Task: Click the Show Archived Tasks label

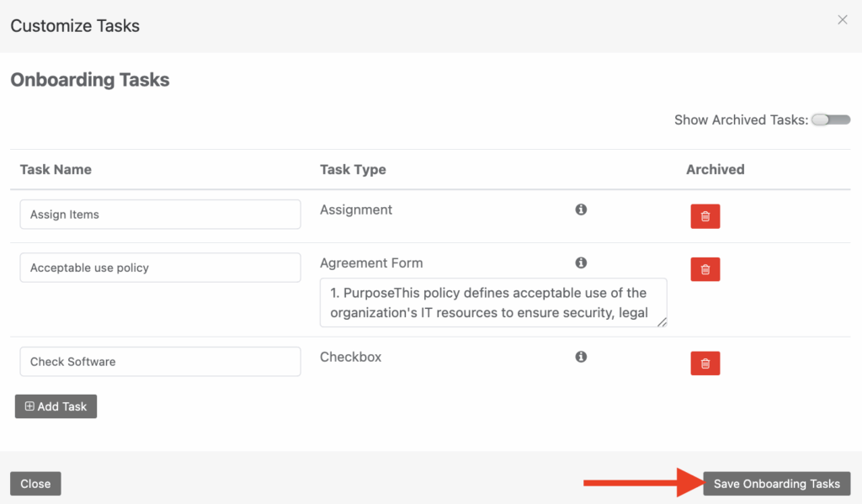Action: pos(741,119)
